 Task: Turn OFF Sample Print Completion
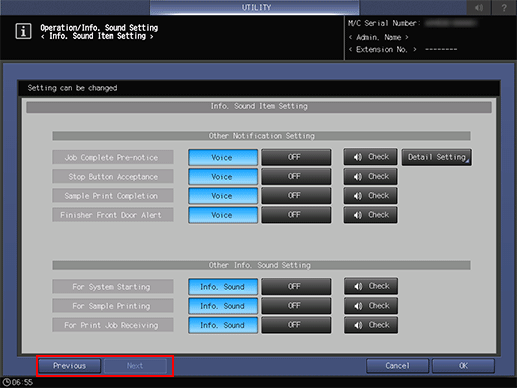pos(296,196)
